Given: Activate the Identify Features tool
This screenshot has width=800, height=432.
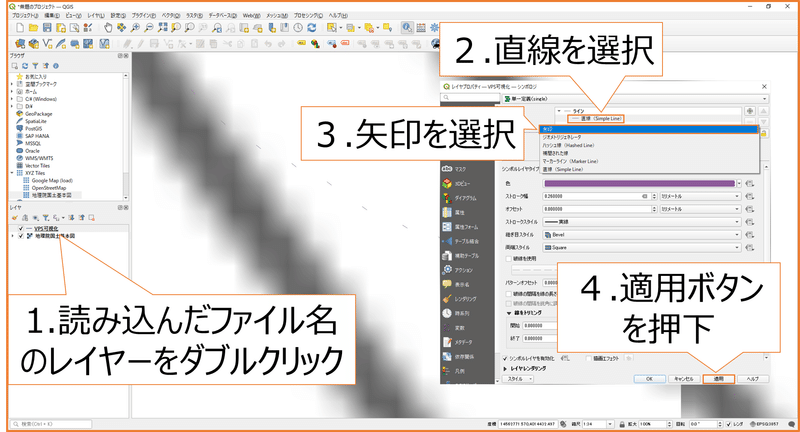Looking at the screenshot, I should point(407,28).
